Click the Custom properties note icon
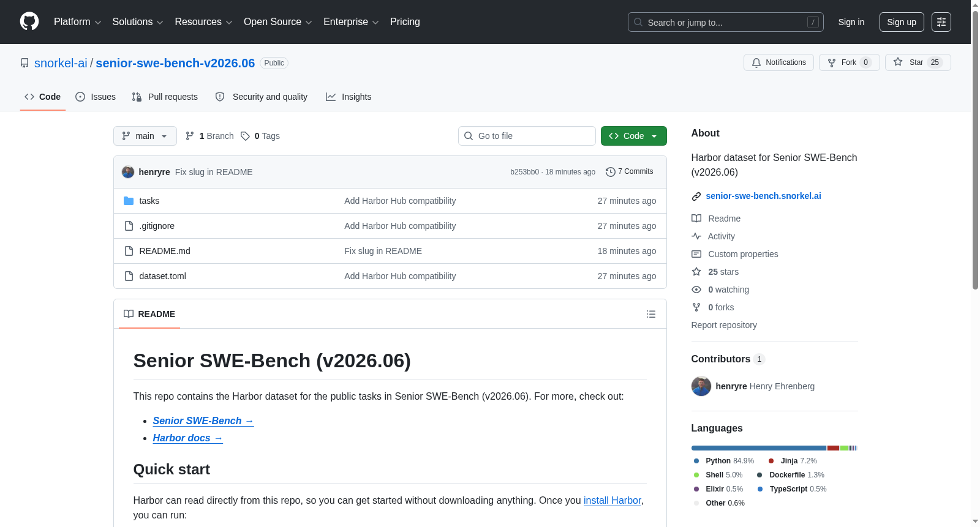 click(696, 254)
